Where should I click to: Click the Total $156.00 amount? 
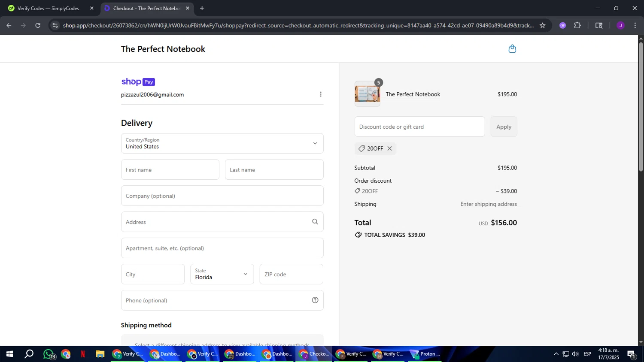click(x=504, y=223)
